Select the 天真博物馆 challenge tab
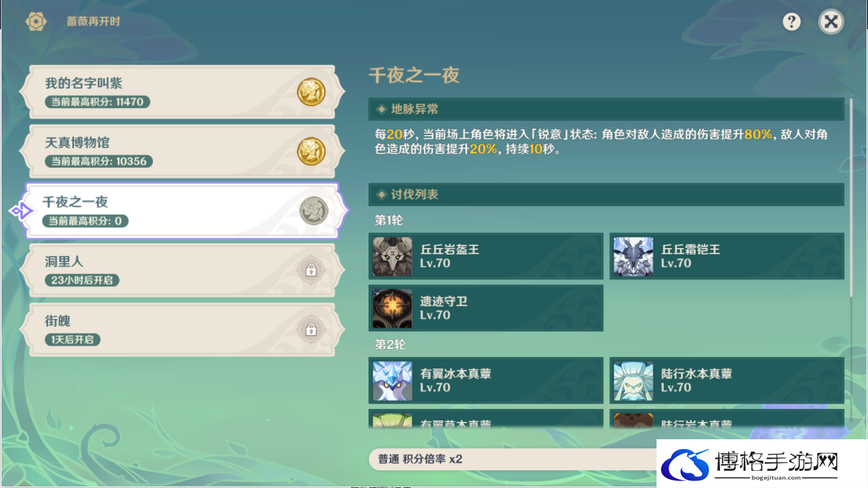 click(x=182, y=151)
